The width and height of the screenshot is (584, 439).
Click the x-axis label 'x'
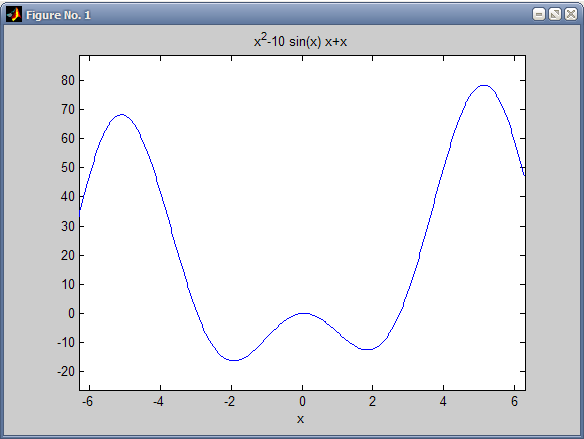(300, 419)
